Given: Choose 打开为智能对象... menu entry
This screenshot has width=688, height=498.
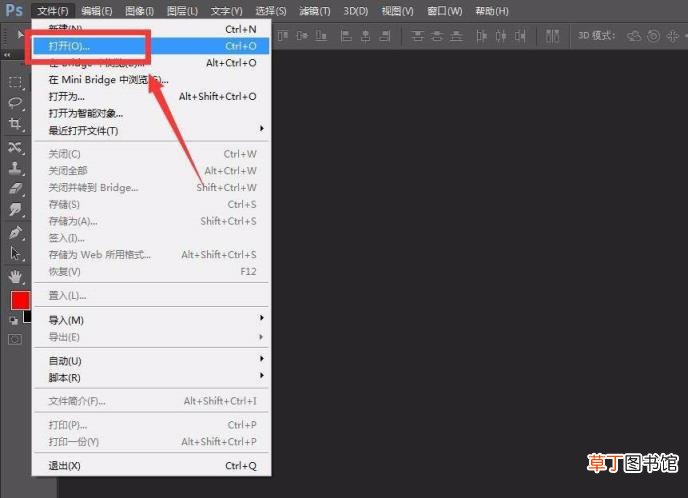Looking at the screenshot, I should [152, 113].
